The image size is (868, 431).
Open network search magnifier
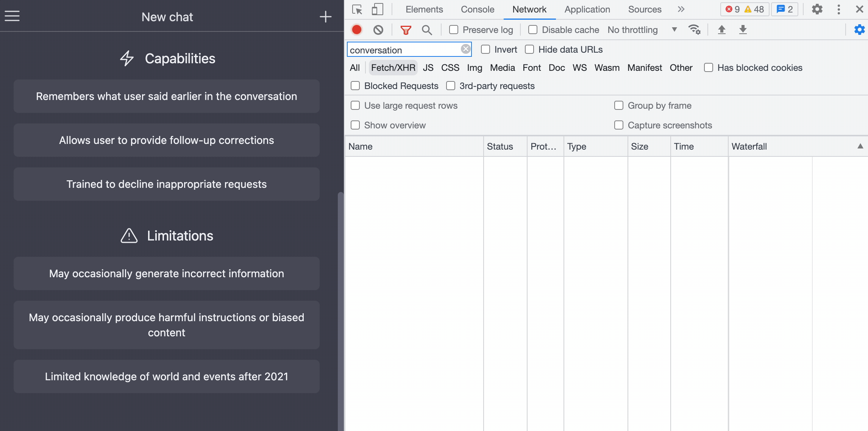pos(427,30)
